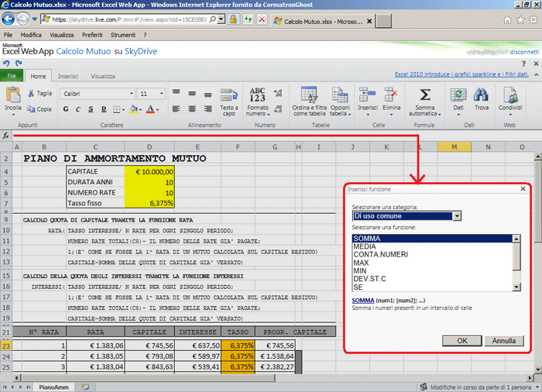Click the Incolla paste icon
This screenshot has height=392, width=542.
click(13, 95)
